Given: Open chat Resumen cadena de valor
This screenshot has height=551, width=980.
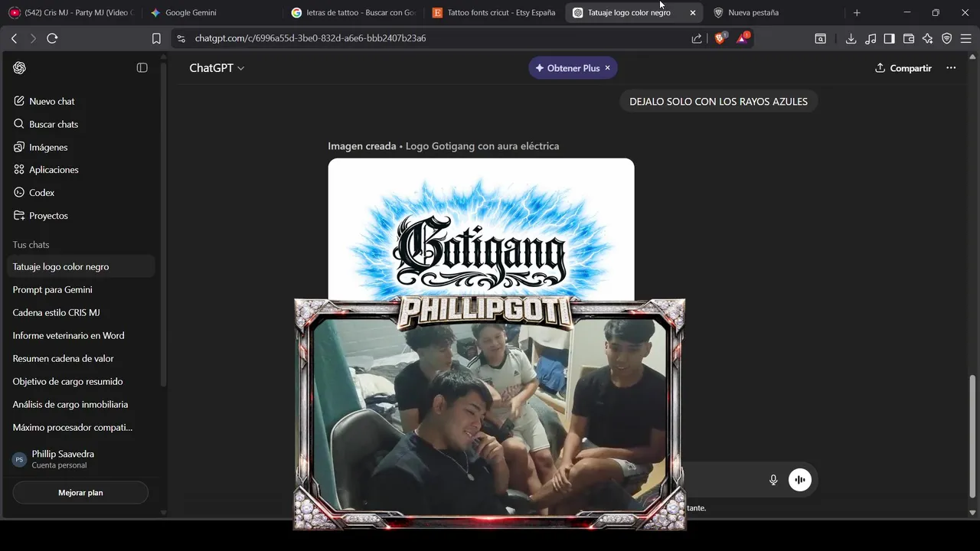Looking at the screenshot, I should (x=80, y=358).
